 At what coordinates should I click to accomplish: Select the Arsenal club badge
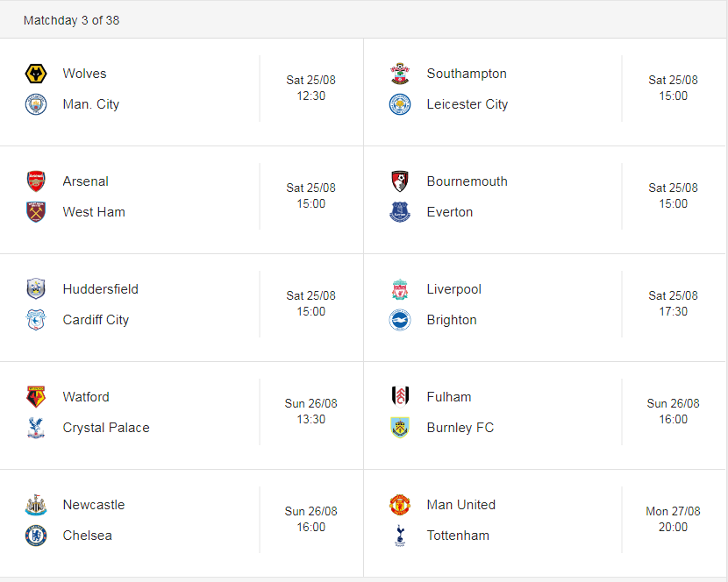pyautogui.click(x=36, y=181)
